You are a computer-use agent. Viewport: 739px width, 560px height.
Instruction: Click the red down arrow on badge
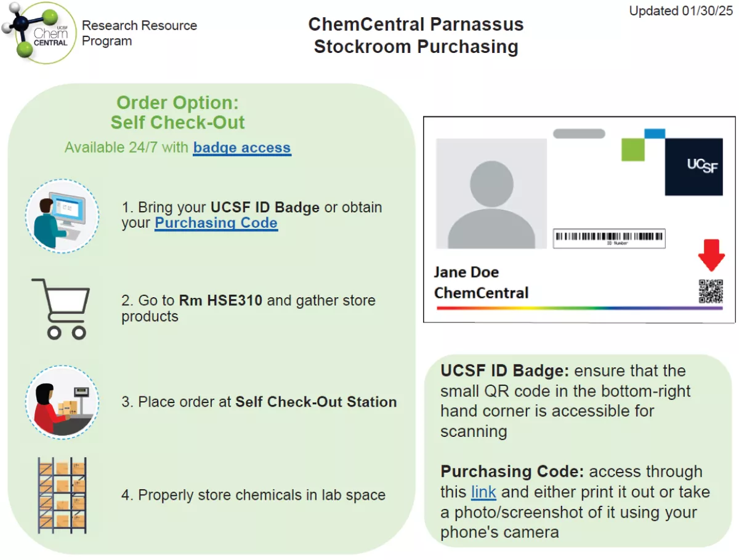(x=711, y=257)
